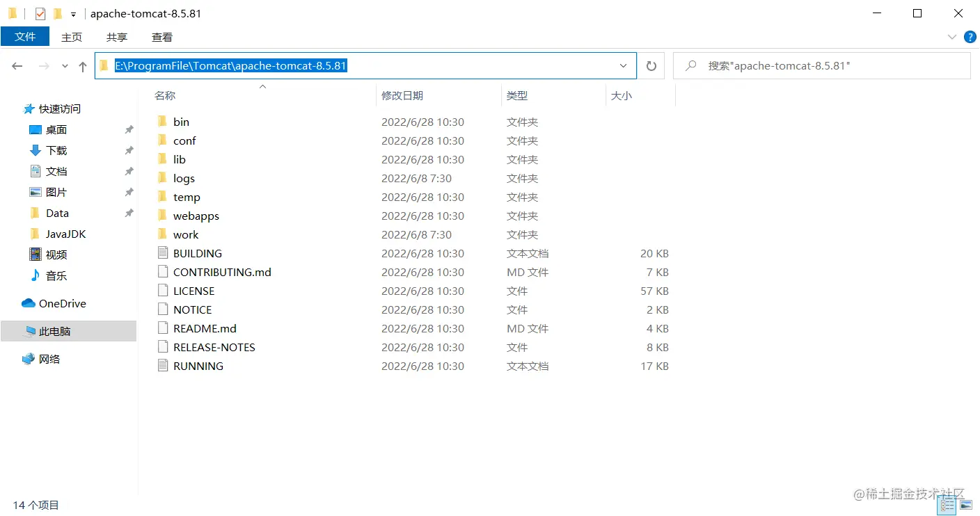Click the Properties icon in title bar
The width and height of the screenshot is (980, 516).
tap(40, 13)
